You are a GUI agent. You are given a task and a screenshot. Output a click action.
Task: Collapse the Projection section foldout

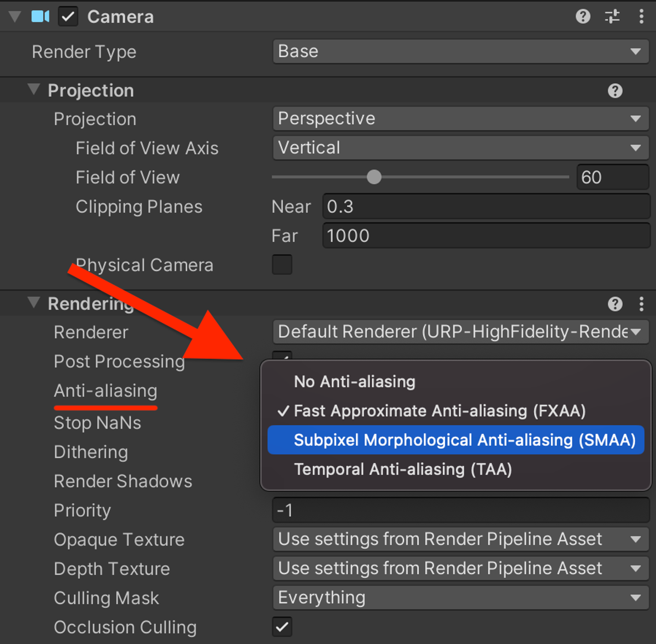coord(33,90)
